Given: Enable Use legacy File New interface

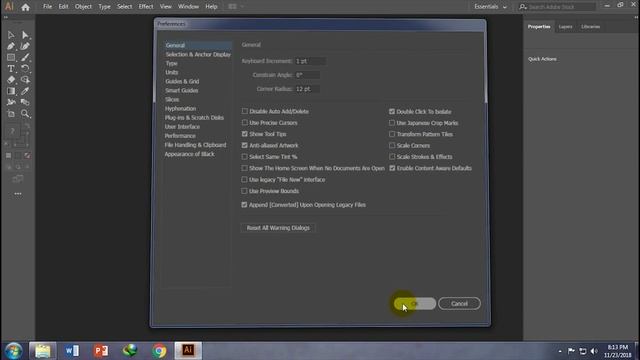Looking at the screenshot, I should 244,180.
